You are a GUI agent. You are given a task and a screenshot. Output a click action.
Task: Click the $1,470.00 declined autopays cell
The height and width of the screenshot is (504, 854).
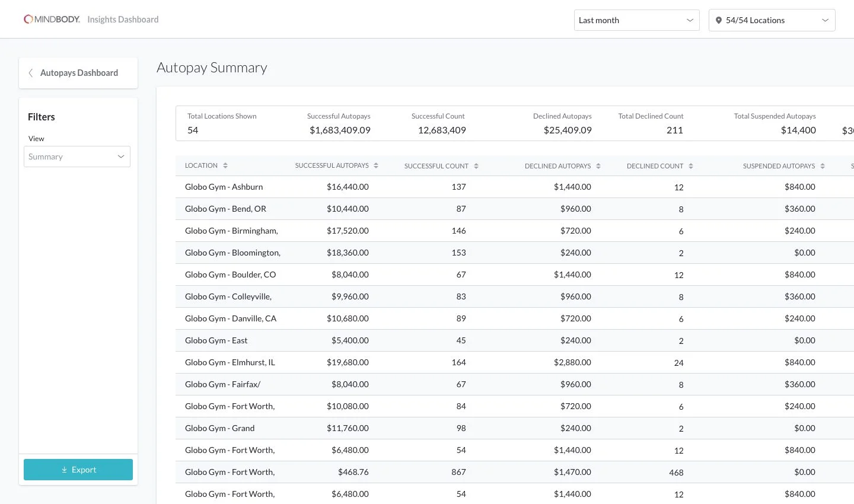click(x=572, y=472)
